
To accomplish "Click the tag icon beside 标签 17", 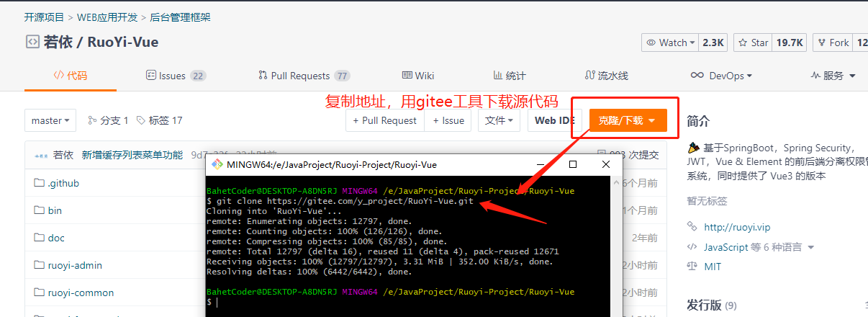I will pos(141,120).
